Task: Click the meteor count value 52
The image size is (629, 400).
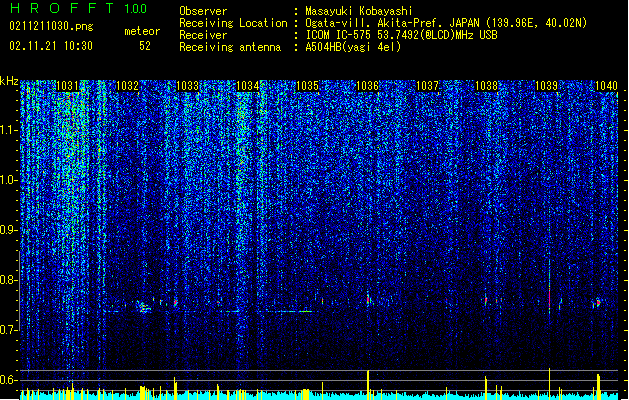Action: click(145, 46)
